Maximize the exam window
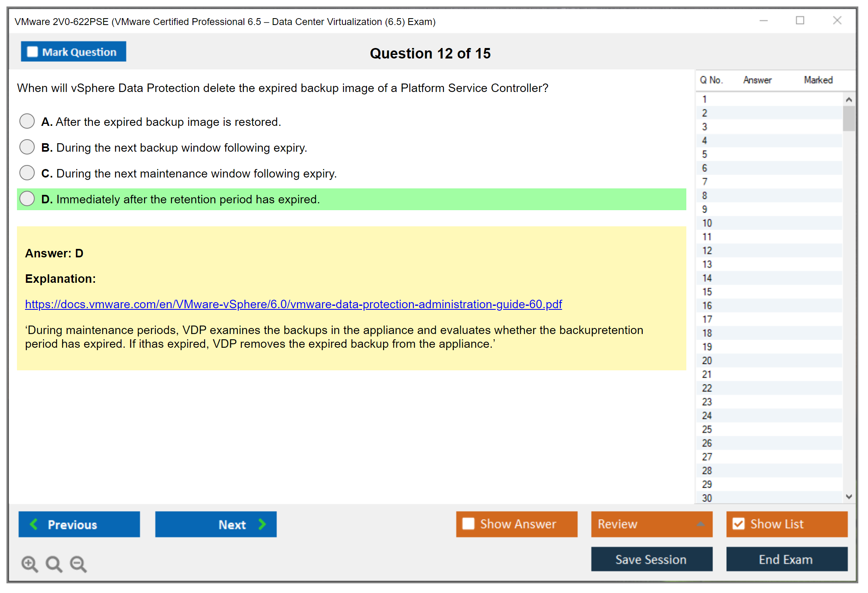 click(x=800, y=21)
